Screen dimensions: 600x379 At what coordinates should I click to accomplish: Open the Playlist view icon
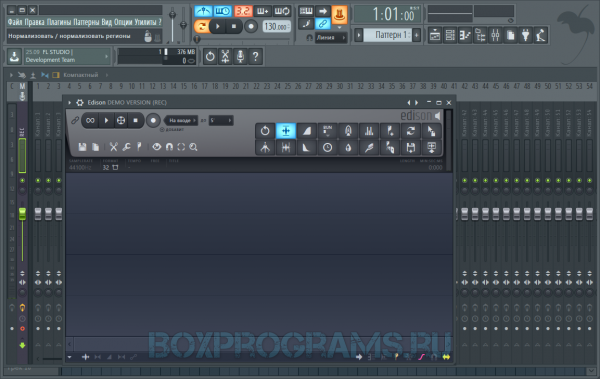click(435, 36)
